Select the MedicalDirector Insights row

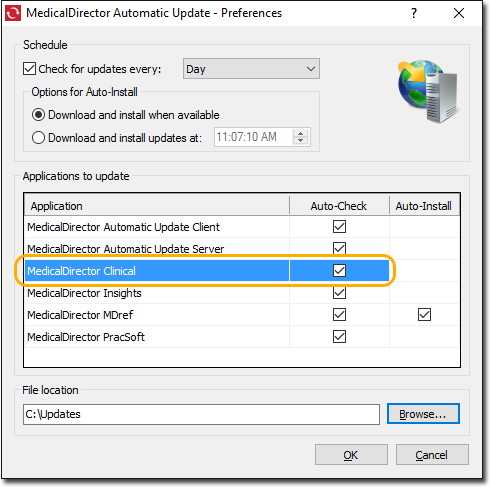click(x=242, y=293)
